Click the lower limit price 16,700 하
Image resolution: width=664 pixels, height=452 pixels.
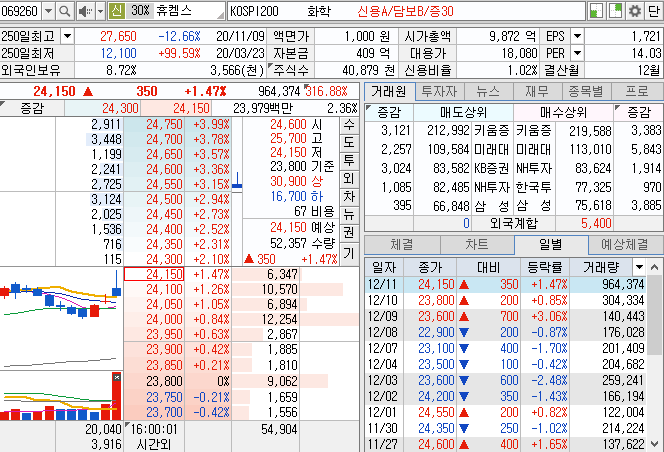click(296, 196)
